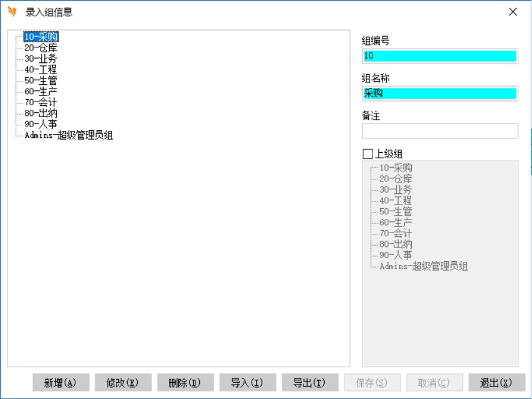Select the 60-生产 group in left tree
The width and height of the screenshot is (532, 399).
[x=40, y=92]
